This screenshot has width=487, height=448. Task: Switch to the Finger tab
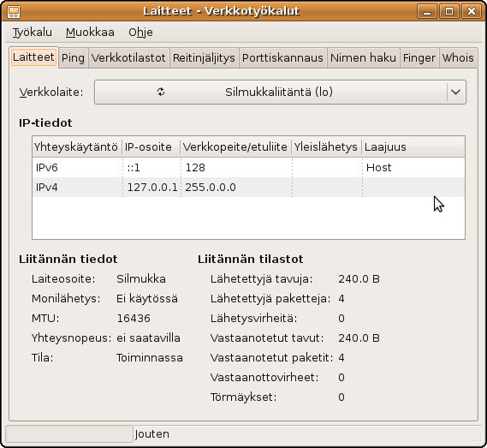click(x=419, y=58)
